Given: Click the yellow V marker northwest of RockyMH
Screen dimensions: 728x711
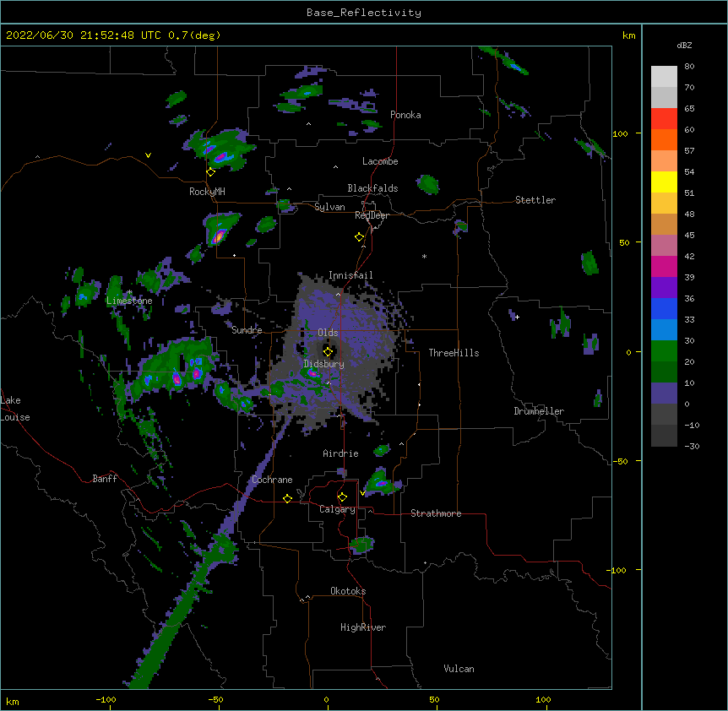Looking at the screenshot, I should (x=148, y=155).
